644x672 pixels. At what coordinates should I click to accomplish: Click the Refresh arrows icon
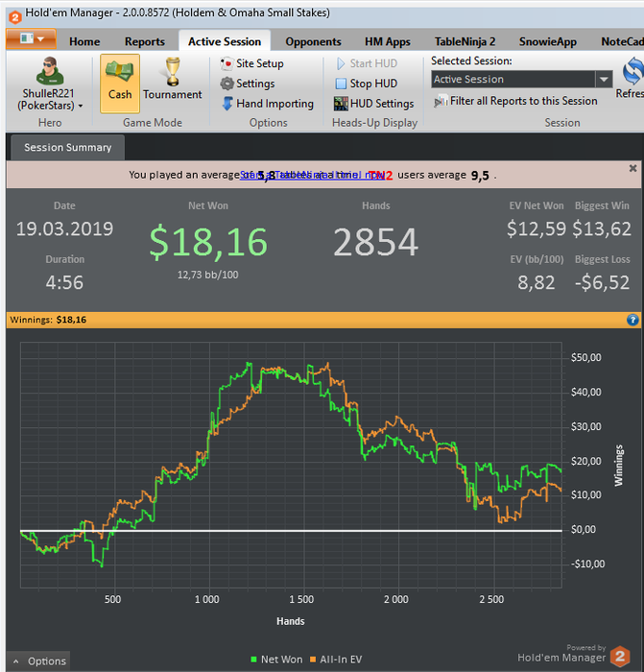tap(632, 71)
